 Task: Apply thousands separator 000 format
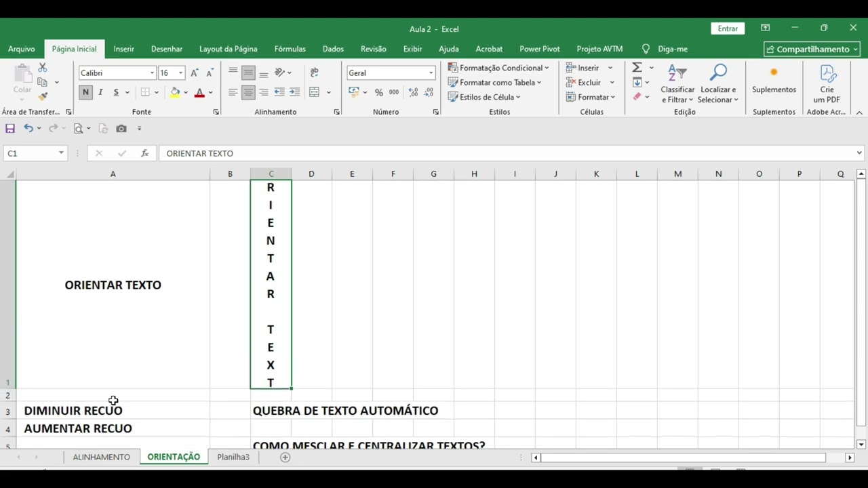pos(394,92)
